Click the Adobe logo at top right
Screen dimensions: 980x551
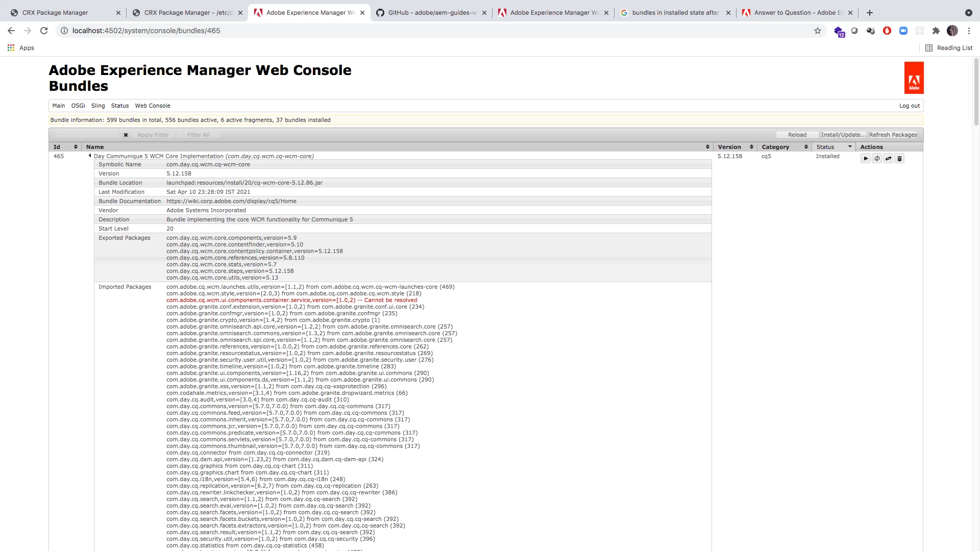click(x=914, y=78)
